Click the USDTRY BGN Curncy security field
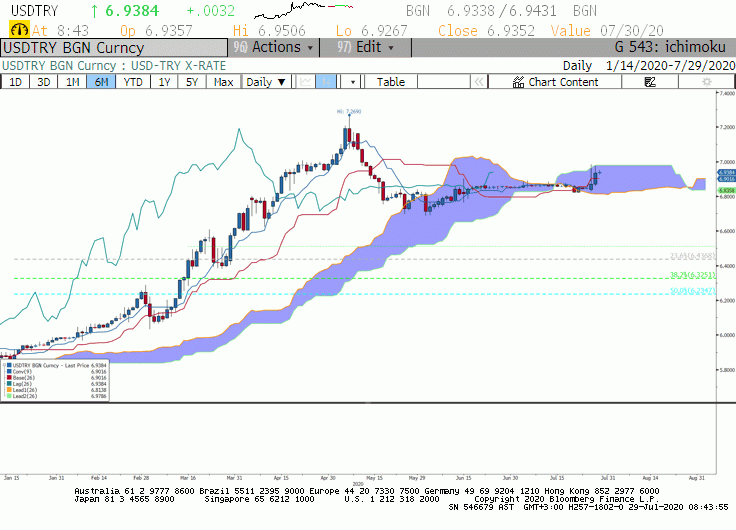This screenshot has height=530, width=736. coord(114,48)
